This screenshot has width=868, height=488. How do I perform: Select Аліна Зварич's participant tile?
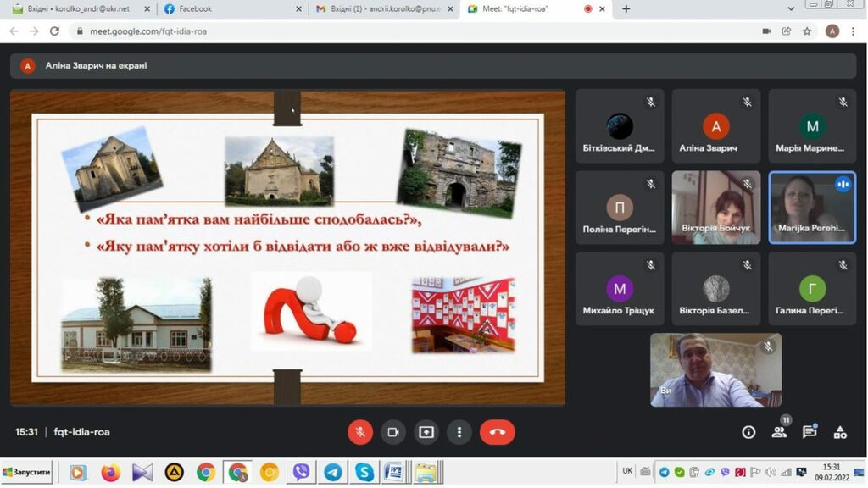(715, 126)
